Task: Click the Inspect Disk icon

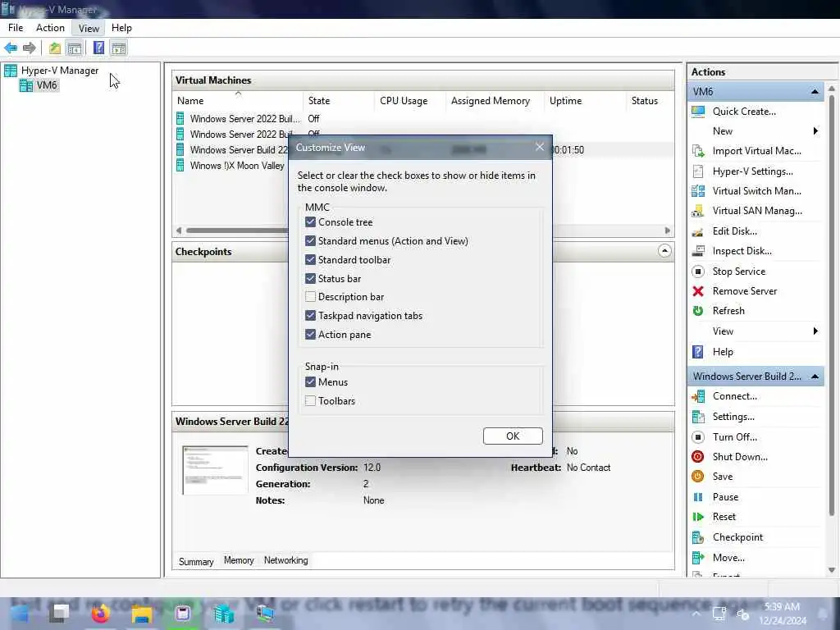Action: (698, 251)
